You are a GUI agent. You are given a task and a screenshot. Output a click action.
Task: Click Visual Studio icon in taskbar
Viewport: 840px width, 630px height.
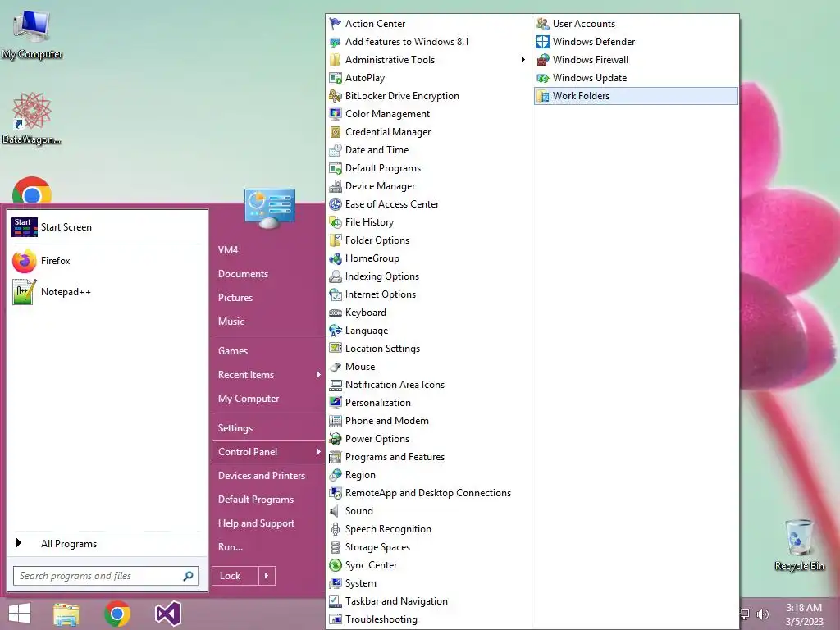coord(167,614)
